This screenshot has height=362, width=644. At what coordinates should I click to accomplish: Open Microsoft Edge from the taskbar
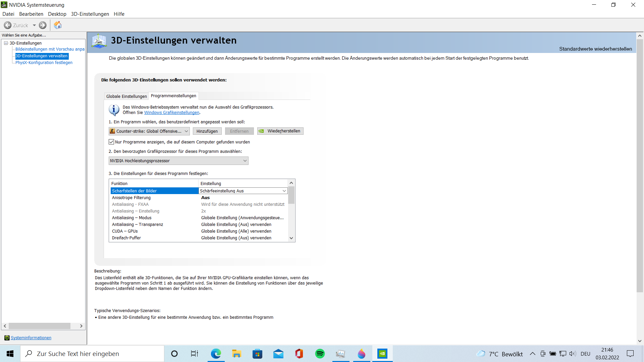pos(216,354)
